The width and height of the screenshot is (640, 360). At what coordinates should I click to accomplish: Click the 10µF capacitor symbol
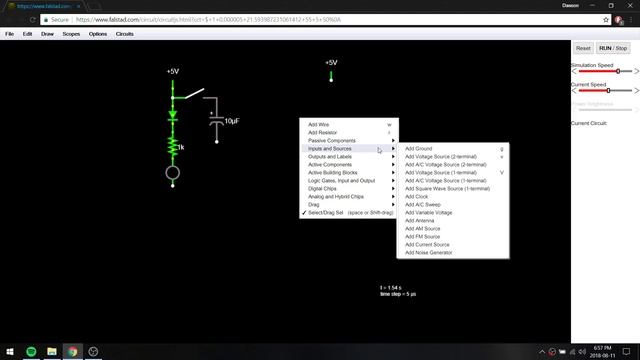tap(216, 121)
